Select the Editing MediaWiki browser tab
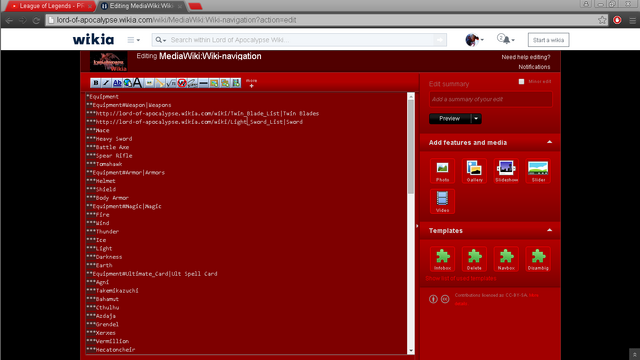This screenshot has width=640, height=360. click(x=141, y=6)
